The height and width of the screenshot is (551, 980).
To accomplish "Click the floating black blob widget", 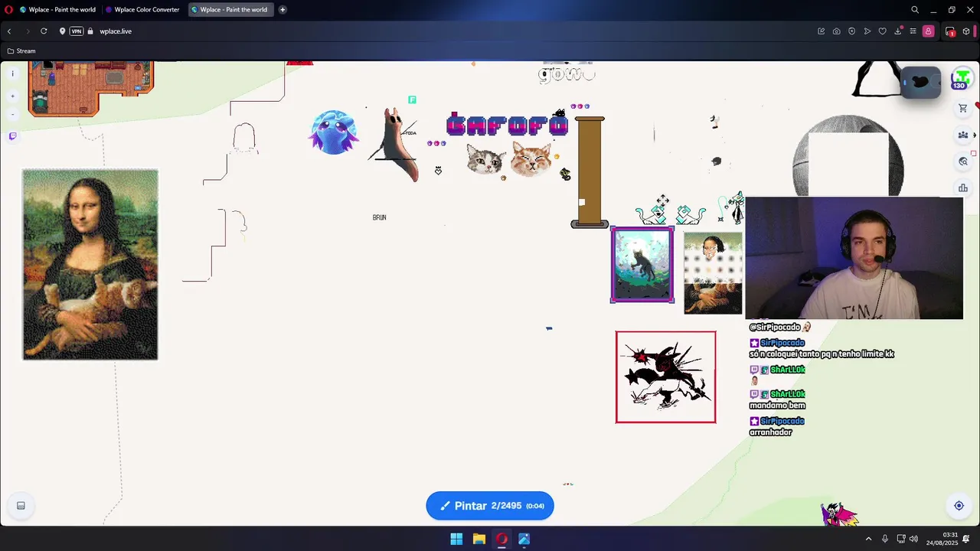I will click(921, 82).
